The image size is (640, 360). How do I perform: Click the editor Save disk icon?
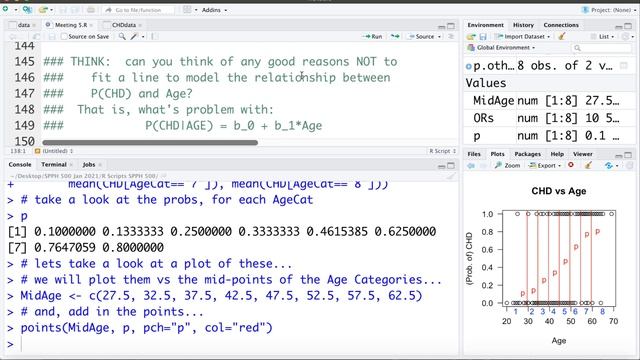[52, 36]
